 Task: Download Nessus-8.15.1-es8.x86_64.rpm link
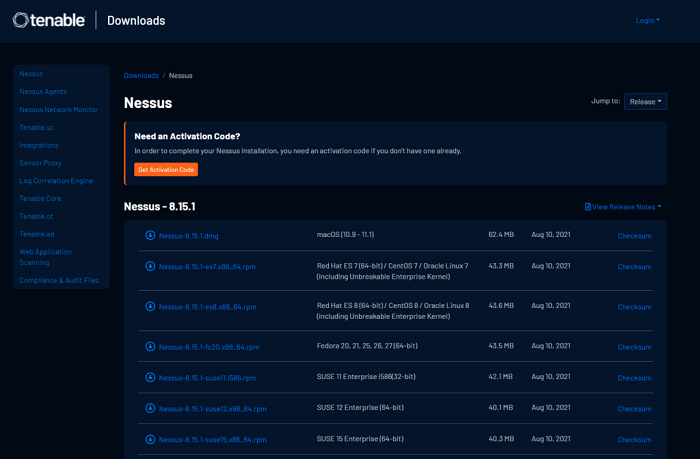pyautogui.click(x=208, y=307)
